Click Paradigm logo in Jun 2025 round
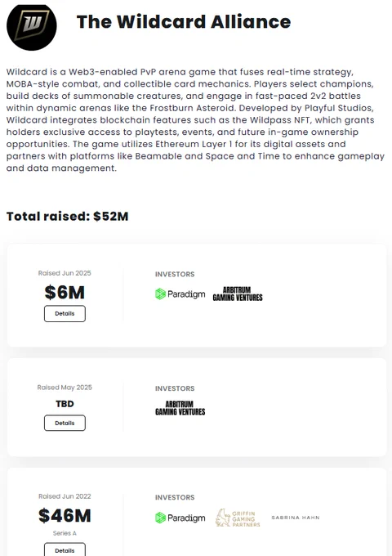Viewport: 392px width, 556px height. pos(180,294)
